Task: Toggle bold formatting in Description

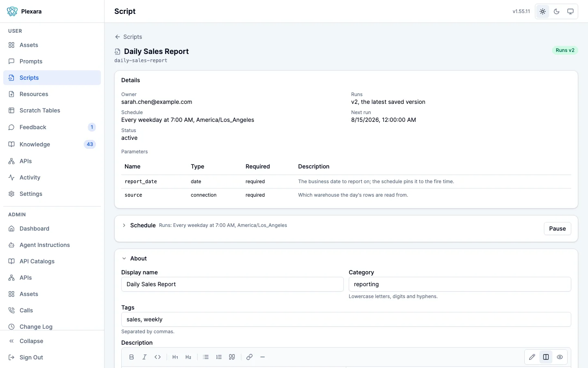Action: point(131,357)
